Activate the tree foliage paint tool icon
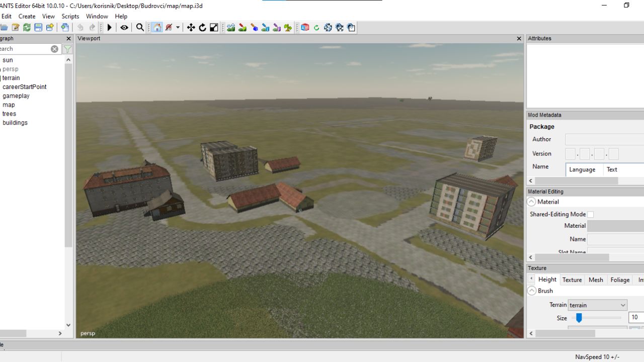This screenshot has width=644, height=362. coord(288,28)
